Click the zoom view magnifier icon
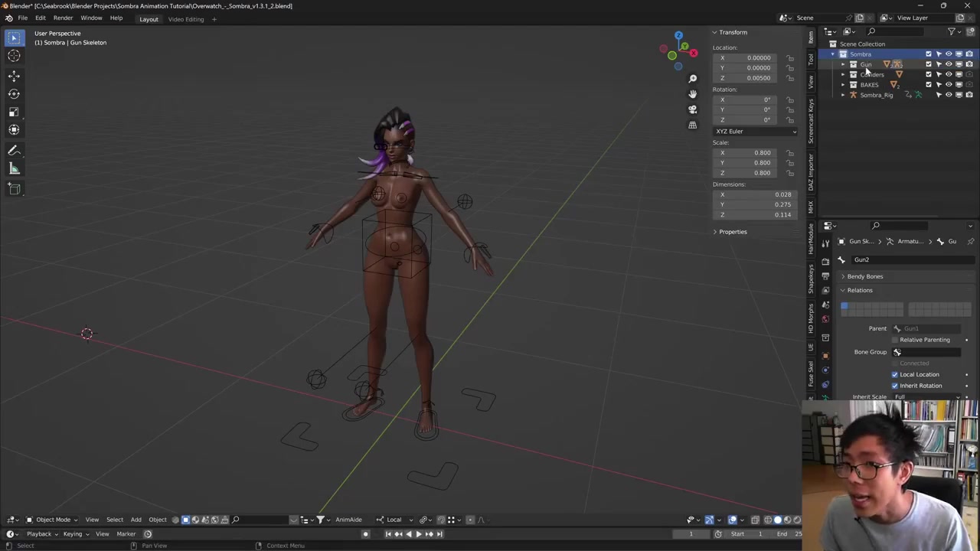Image resolution: width=980 pixels, height=551 pixels. (x=692, y=79)
